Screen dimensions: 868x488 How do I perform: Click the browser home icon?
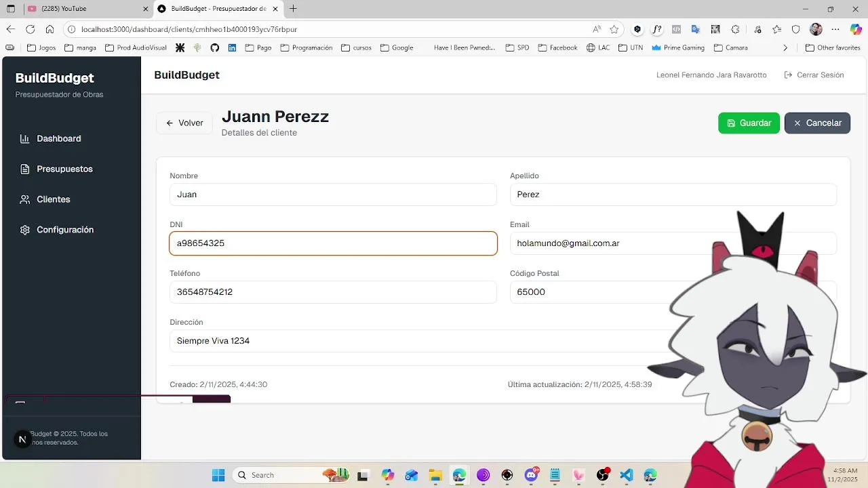tap(50, 29)
